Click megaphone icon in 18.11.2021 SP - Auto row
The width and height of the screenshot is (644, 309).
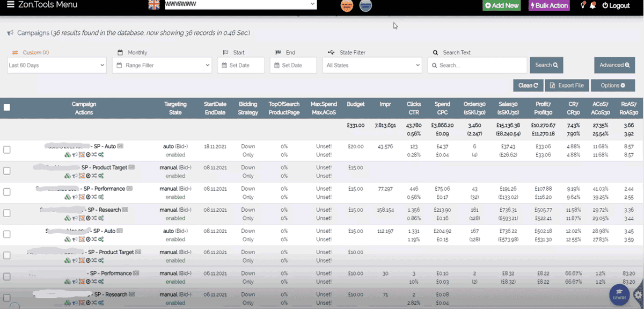click(75, 154)
